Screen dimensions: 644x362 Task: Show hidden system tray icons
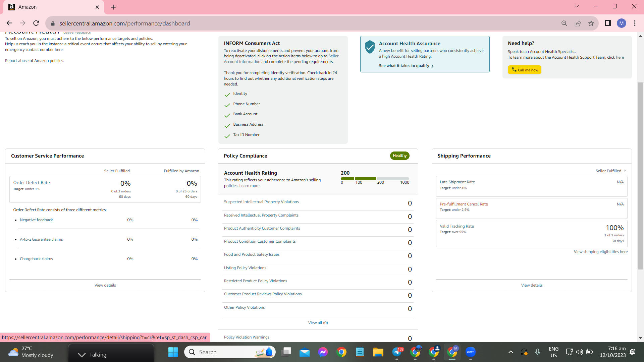click(511, 352)
